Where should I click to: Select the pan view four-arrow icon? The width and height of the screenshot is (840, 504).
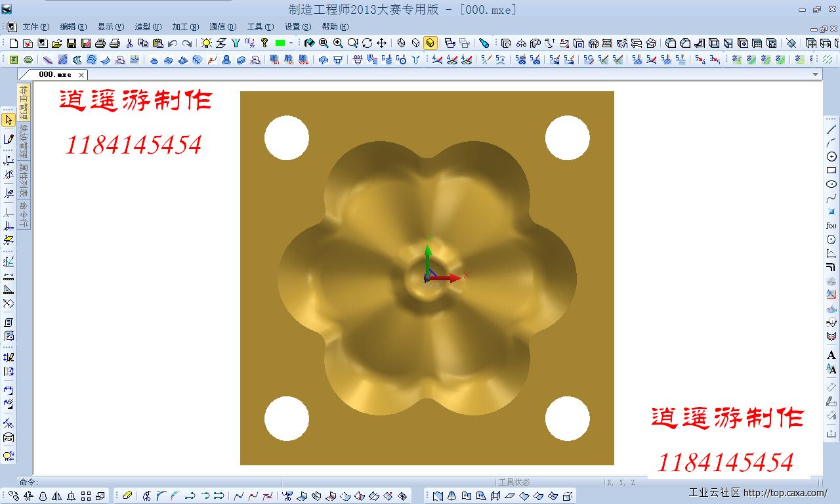pyautogui.click(x=381, y=43)
